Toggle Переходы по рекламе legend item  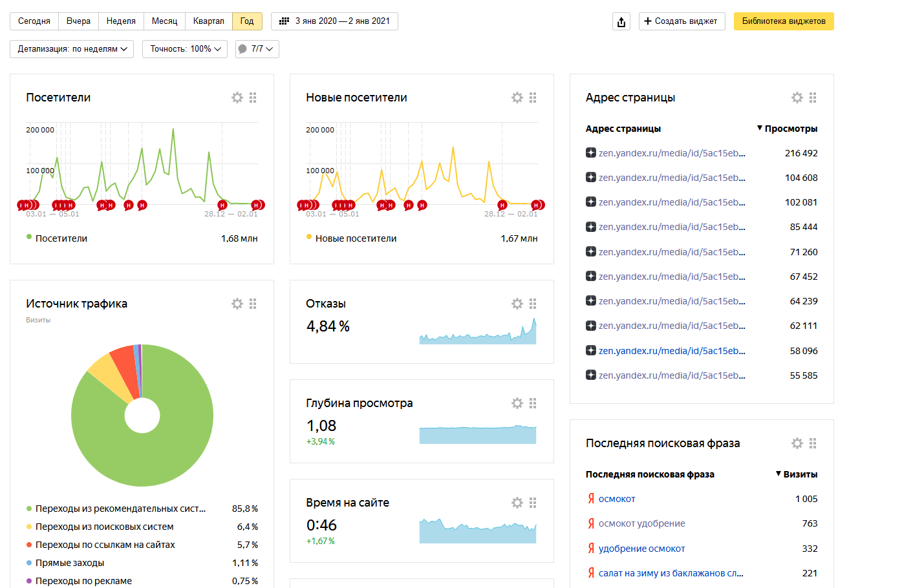pos(79,581)
